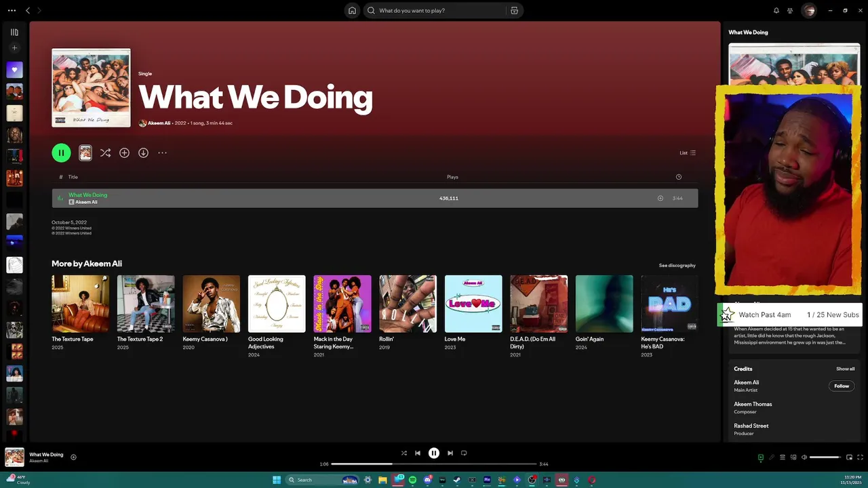Seek within the playback progress bar
Viewport: 868px width, 488px height.
(x=434, y=464)
